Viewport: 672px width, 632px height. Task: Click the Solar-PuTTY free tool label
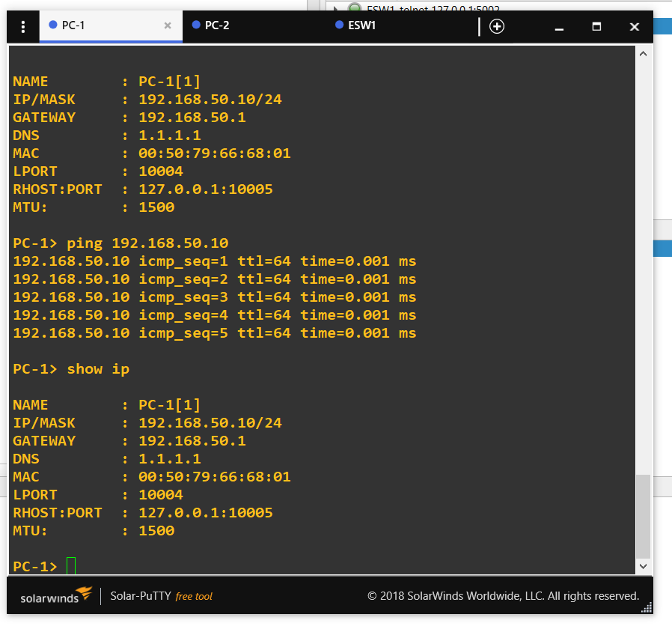coord(161,596)
